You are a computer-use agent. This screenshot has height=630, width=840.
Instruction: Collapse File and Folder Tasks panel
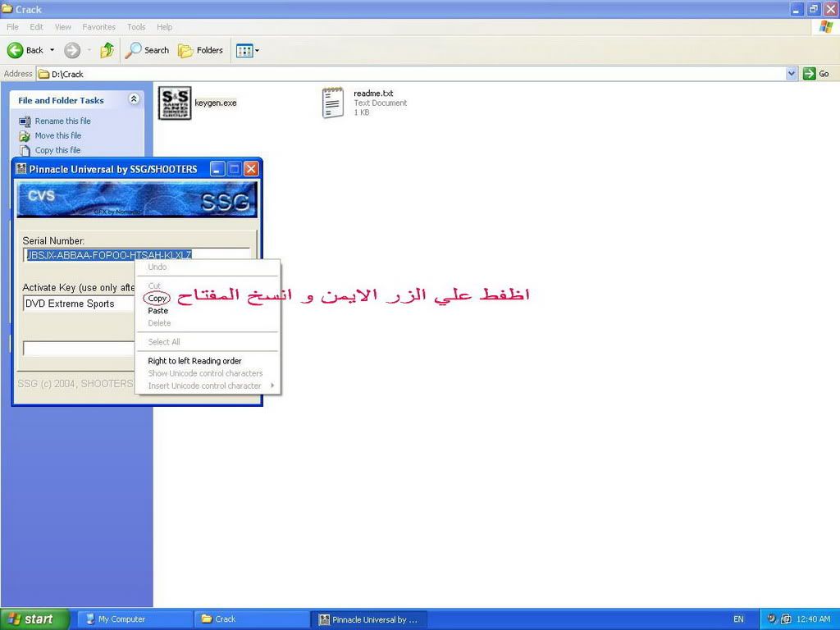134,99
